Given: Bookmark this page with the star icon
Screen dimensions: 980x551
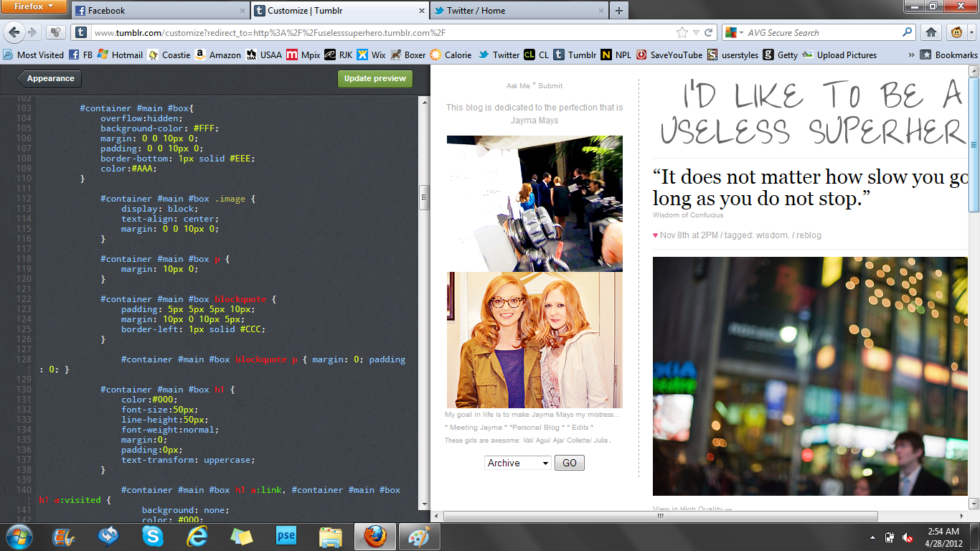Looking at the screenshot, I should point(682,32).
